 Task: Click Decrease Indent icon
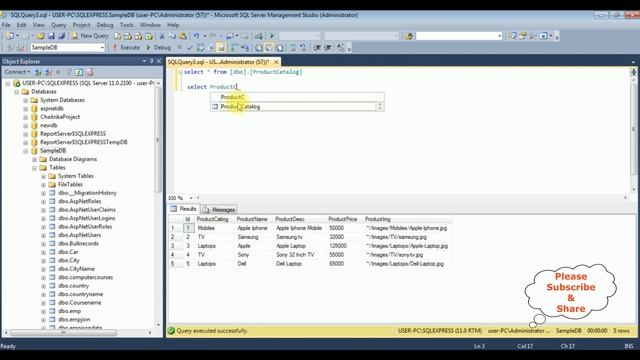click(x=317, y=47)
